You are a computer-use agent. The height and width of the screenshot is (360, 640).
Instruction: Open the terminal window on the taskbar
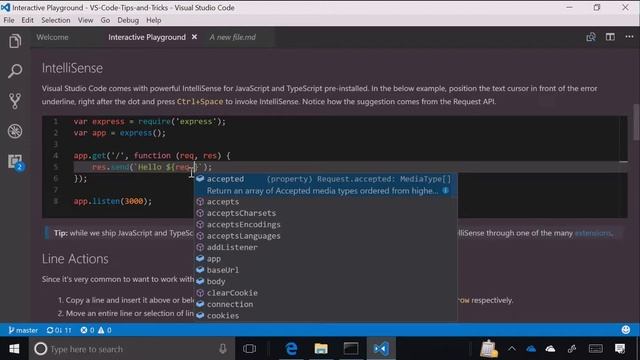351,349
